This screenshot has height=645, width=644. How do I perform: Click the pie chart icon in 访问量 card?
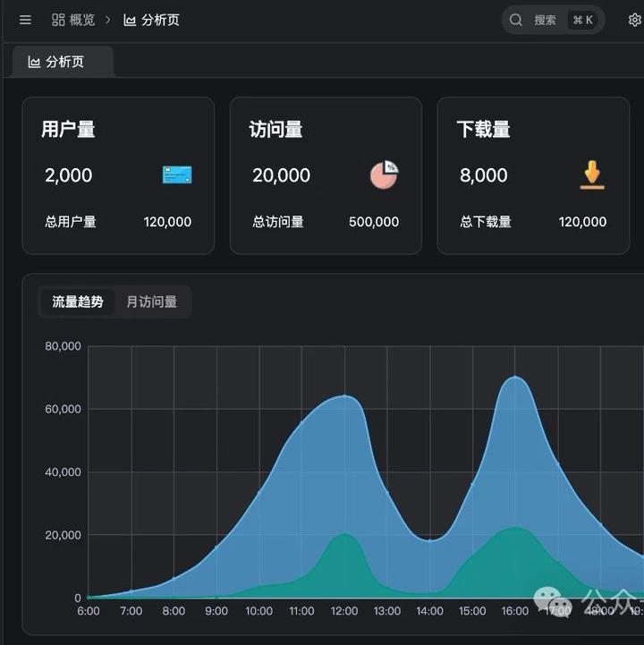(384, 174)
